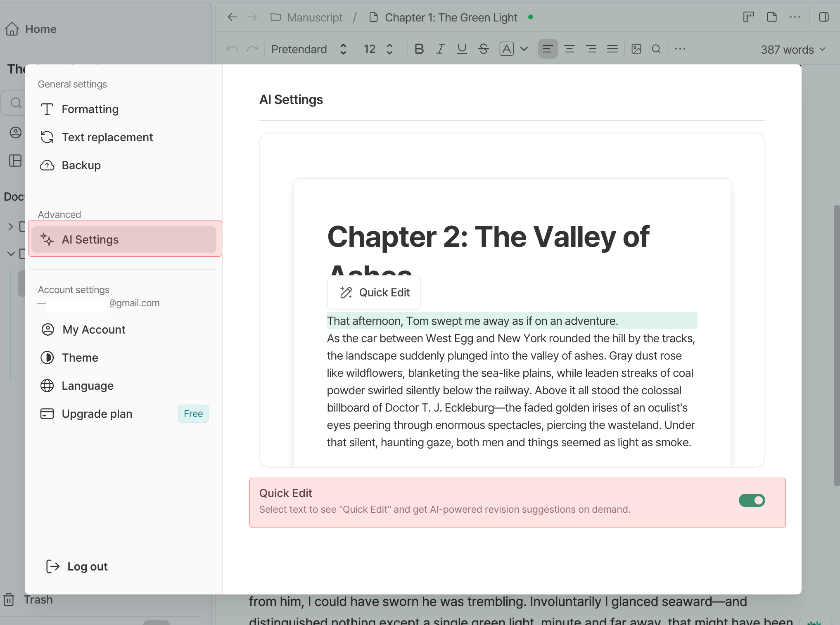Viewport: 840px width, 625px height.
Task: Expand the 387 words count dropdown
Action: pyautogui.click(x=793, y=50)
